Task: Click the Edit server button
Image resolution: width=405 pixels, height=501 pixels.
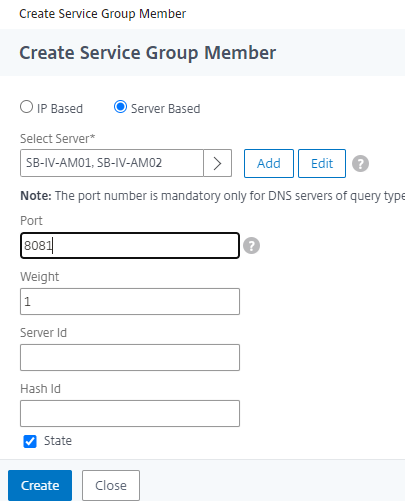Action: (322, 163)
